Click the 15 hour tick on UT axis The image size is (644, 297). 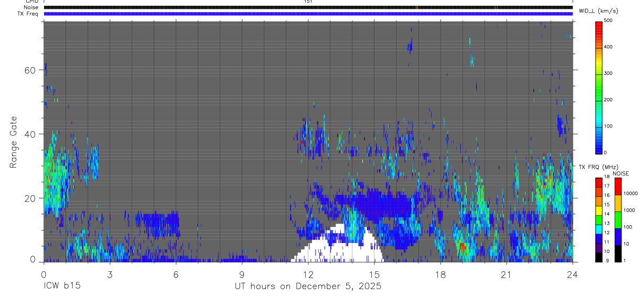374,274
